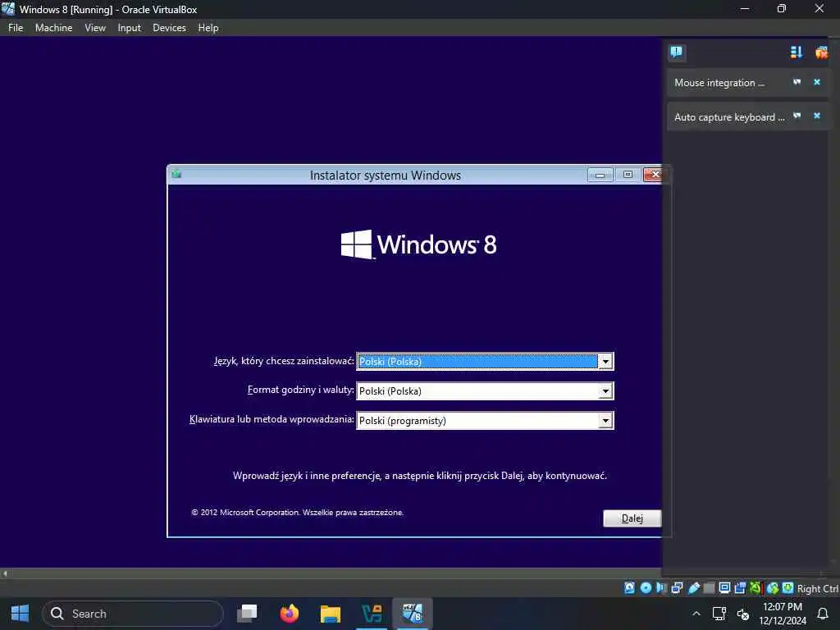Toggle the notification center icon in VirtualBox
The width and height of the screenshot is (840, 630).
[x=677, y=52]
